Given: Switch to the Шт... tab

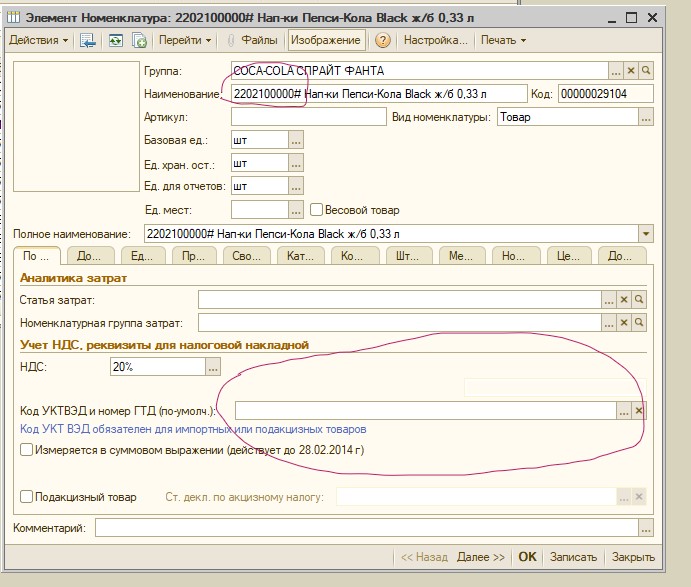Looking at the screenshot, I should (408, 256).
